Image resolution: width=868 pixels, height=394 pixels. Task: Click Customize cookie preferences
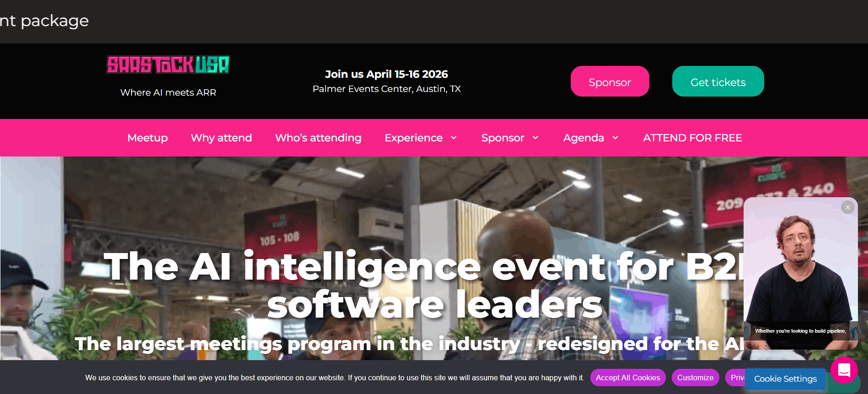pyautogui.click(x=695, y=378)
